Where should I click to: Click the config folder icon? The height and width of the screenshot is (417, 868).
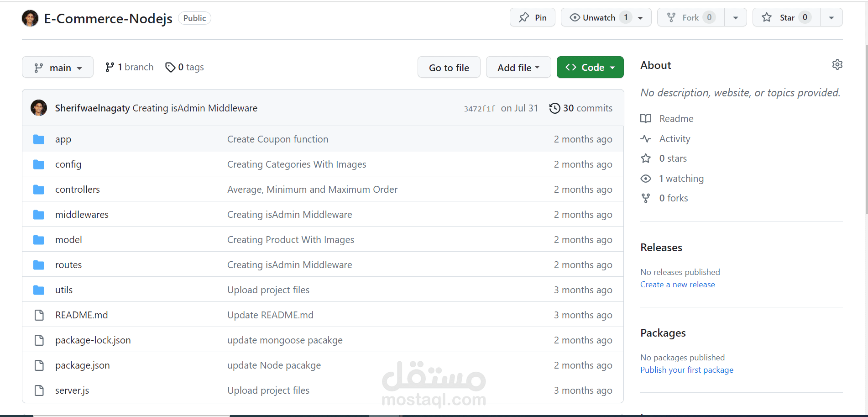pos(39,164)
